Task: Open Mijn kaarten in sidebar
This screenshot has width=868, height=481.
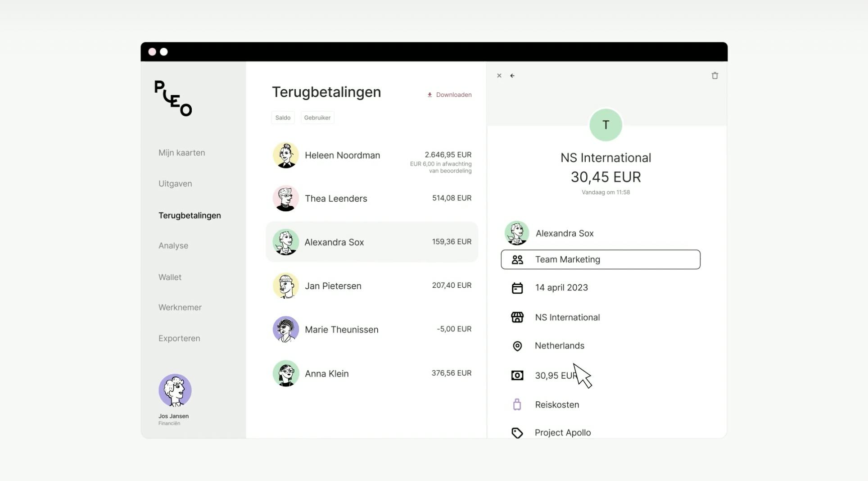Action: pos(181,153)
